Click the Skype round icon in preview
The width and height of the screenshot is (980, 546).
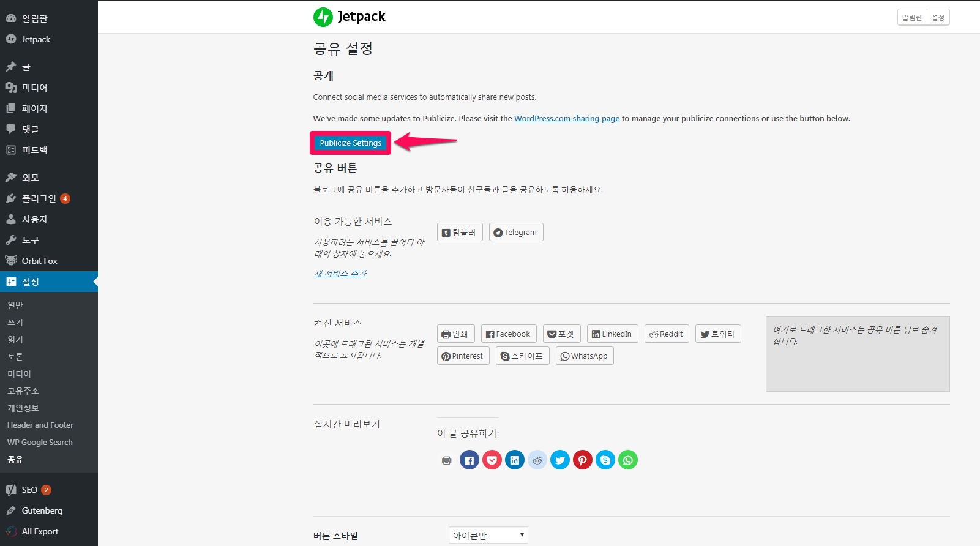[x=605, y=460]
